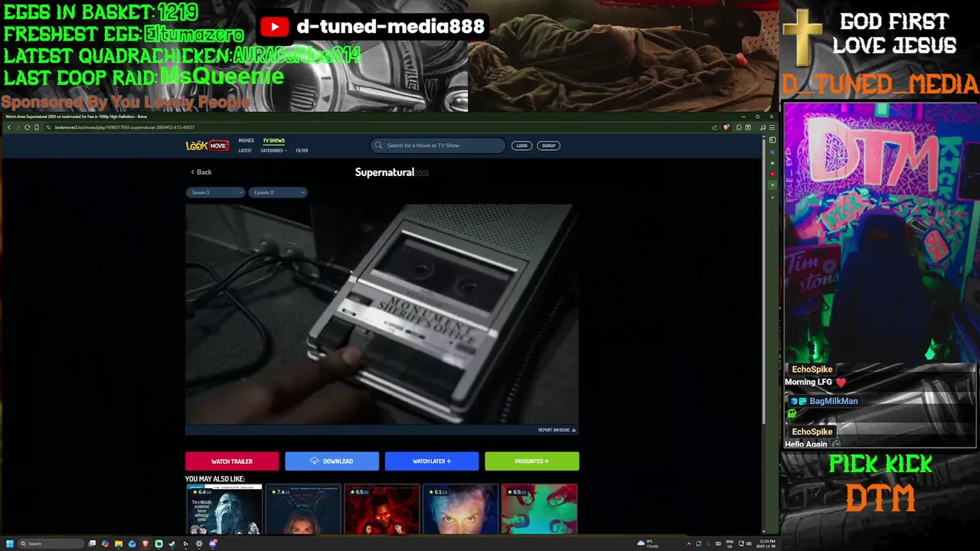
Task: Open File Explorer from the taskbar
Action: pos(119,543)
